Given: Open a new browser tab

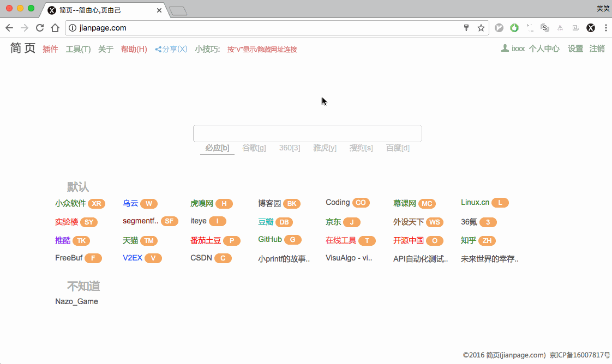Looking at the screenshot, I should point(178,10).
